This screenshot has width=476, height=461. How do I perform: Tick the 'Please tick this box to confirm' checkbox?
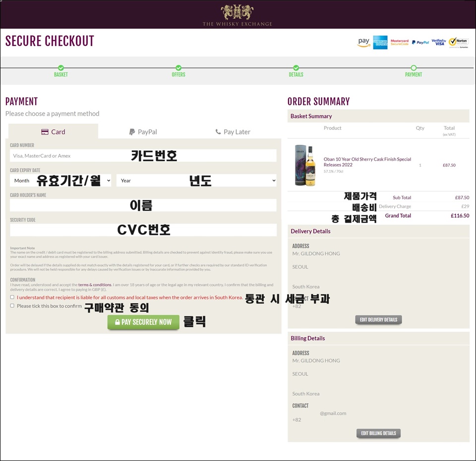click(12, 306)
